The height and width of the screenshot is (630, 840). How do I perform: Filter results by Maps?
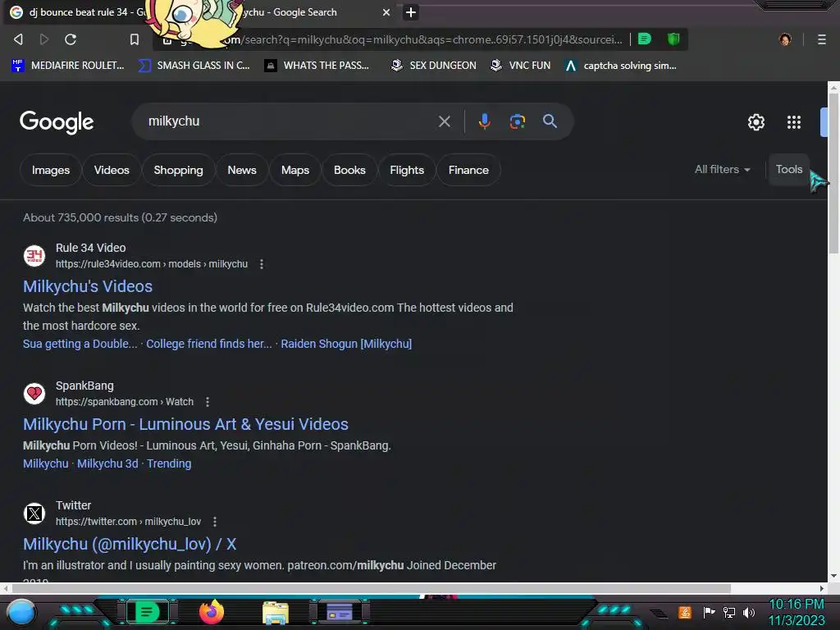295,170
